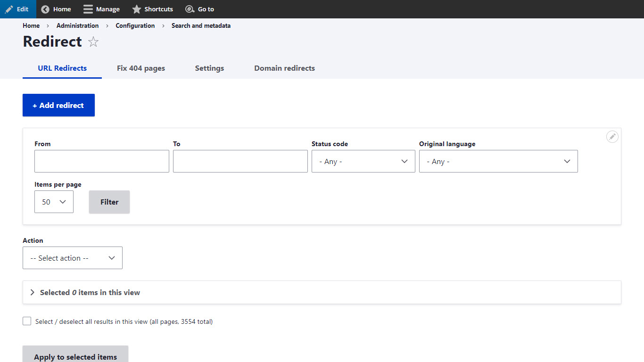Click the Go to search icon
The height and width of the screenshot is (362, 644).
coord(190,9)
